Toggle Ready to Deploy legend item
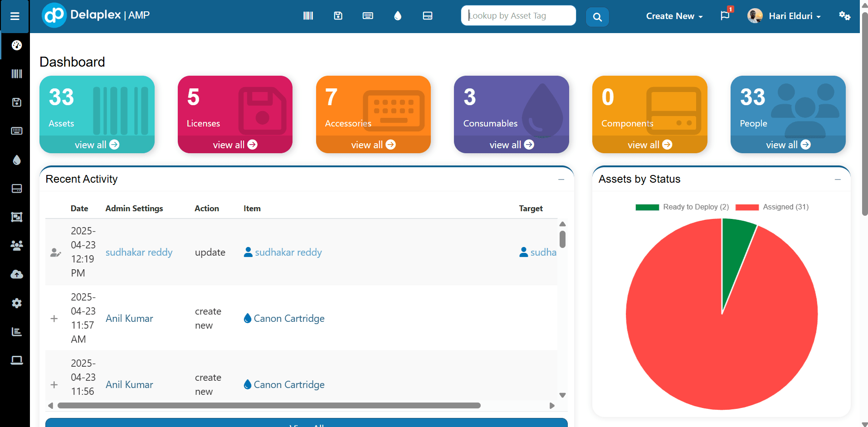The image size is (868, 427). [x=683, y=207]
